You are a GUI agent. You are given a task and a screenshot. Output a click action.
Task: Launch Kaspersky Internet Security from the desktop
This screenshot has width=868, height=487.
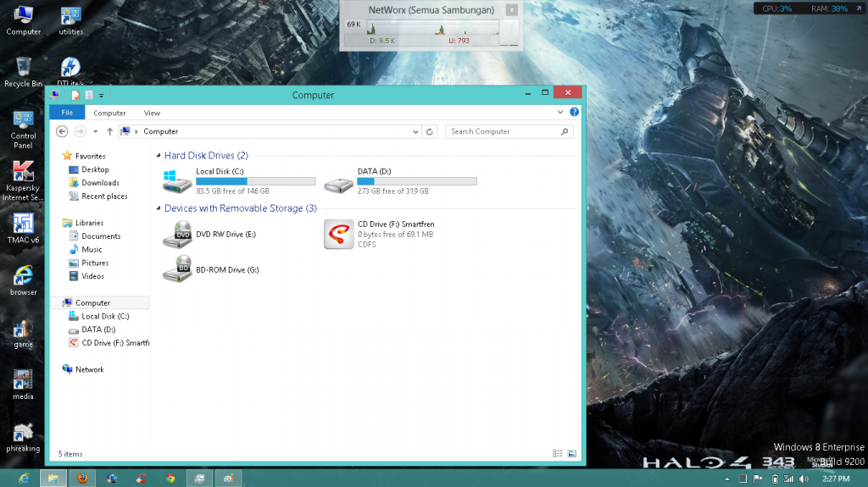[x=23, y=181]
